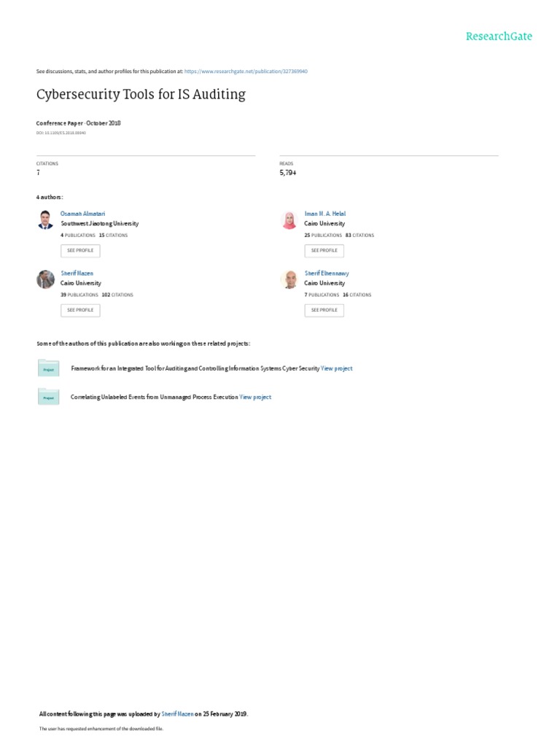
Task: Open Sherif Mazen author name link
Action: point(77,274)
